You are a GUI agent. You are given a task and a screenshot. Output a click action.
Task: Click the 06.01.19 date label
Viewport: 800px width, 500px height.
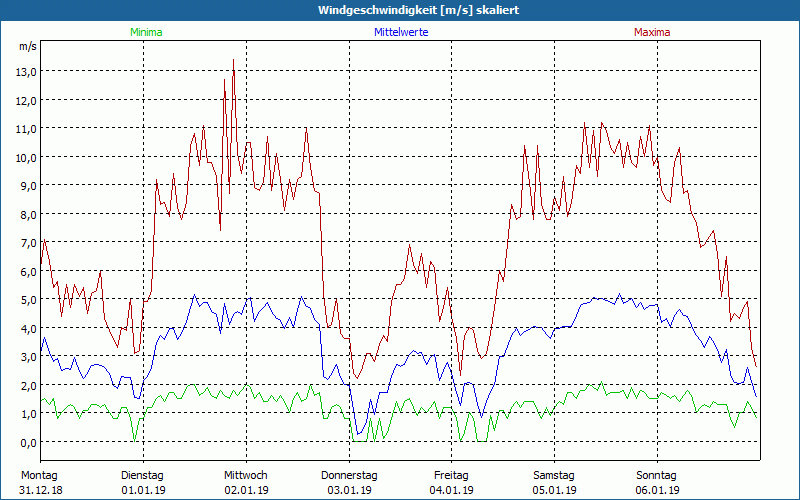657,490
